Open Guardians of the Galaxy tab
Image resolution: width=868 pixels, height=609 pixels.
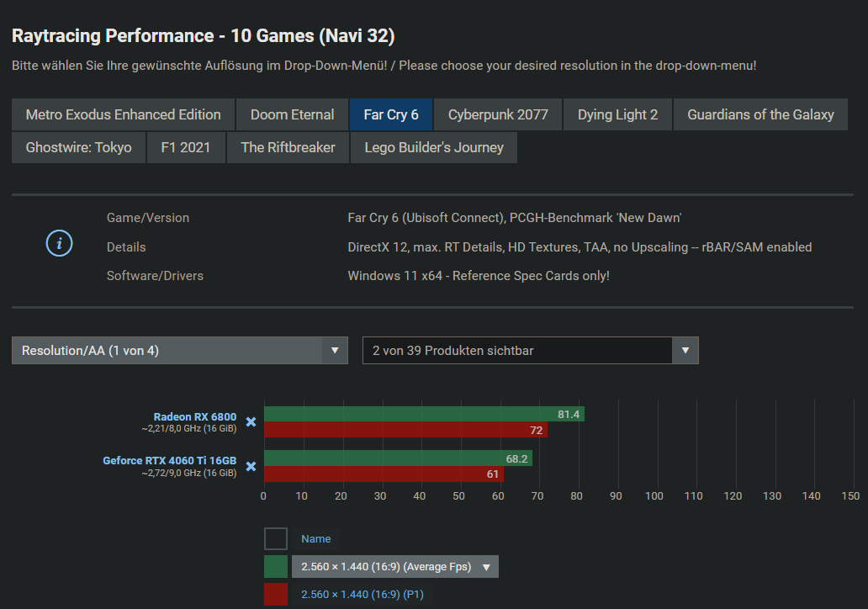click(x=760, y=114)
